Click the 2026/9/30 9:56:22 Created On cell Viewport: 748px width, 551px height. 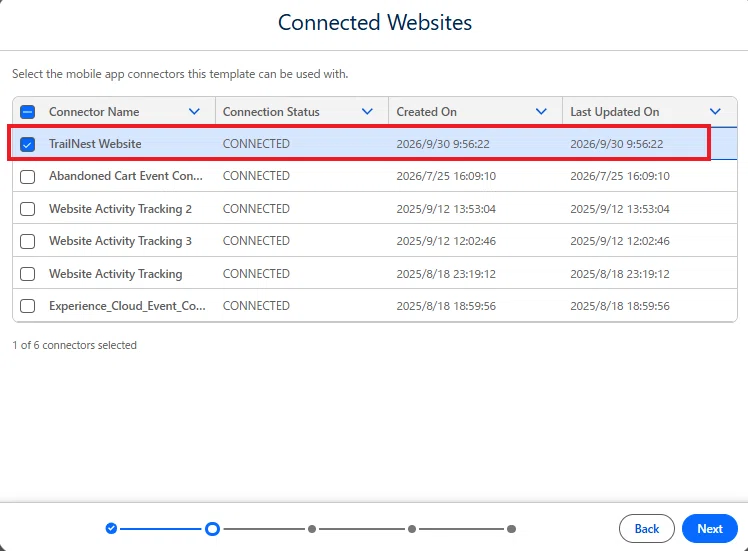443,144
